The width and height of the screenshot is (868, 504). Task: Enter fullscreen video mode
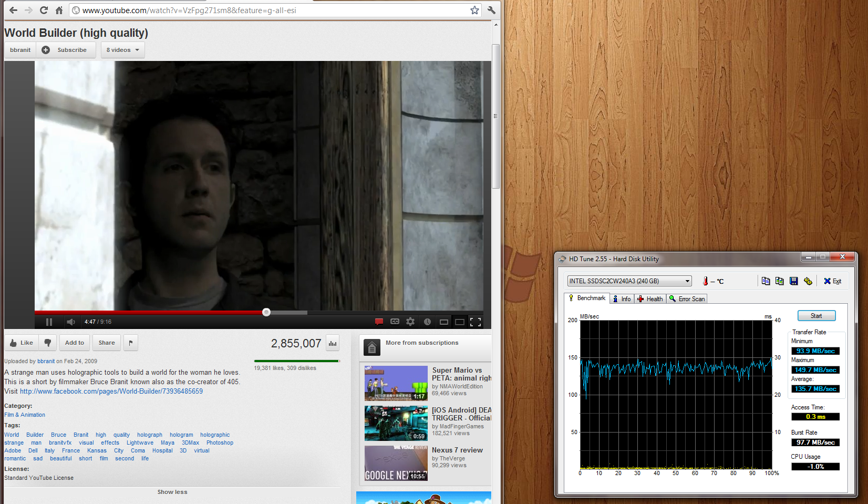pyautogui.click(x=476, y=322)
